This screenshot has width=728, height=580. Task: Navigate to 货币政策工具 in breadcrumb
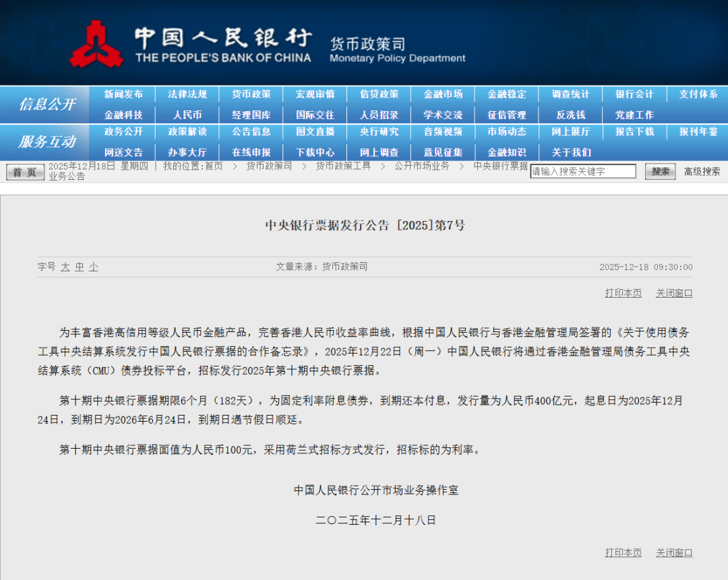pos(343,166)
